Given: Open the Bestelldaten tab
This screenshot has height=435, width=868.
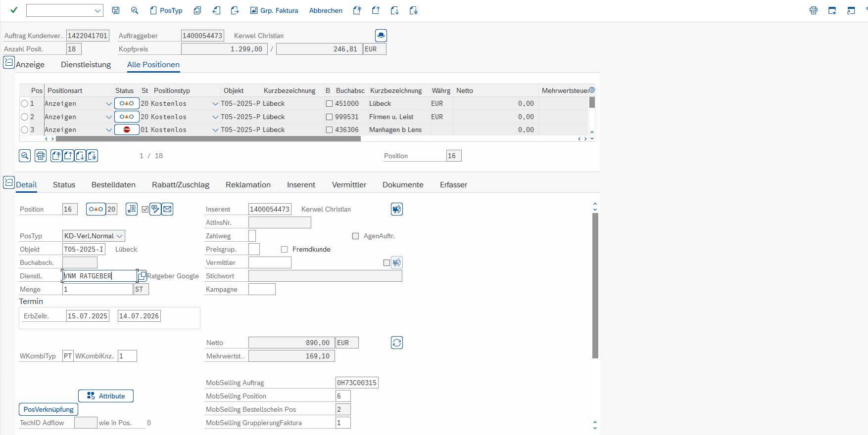Looking at the screenshot, I should (x=113, y=185).
